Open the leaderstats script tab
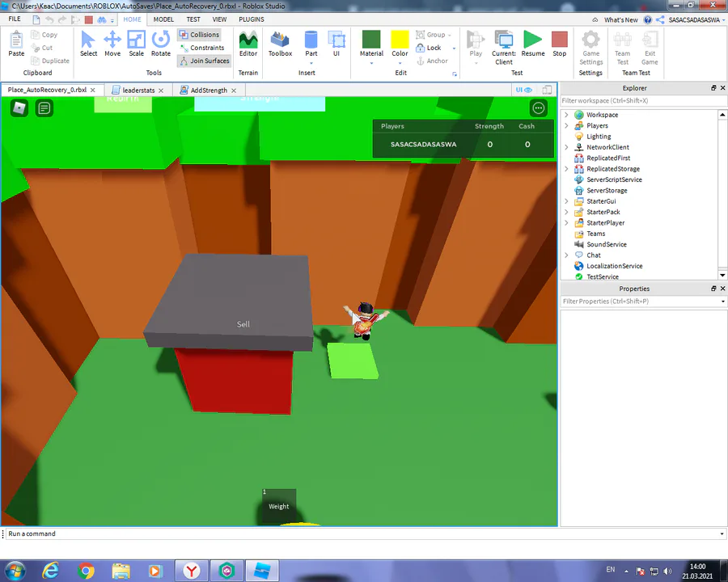Screen dimensions: 728x582 [x=138, y=90]
